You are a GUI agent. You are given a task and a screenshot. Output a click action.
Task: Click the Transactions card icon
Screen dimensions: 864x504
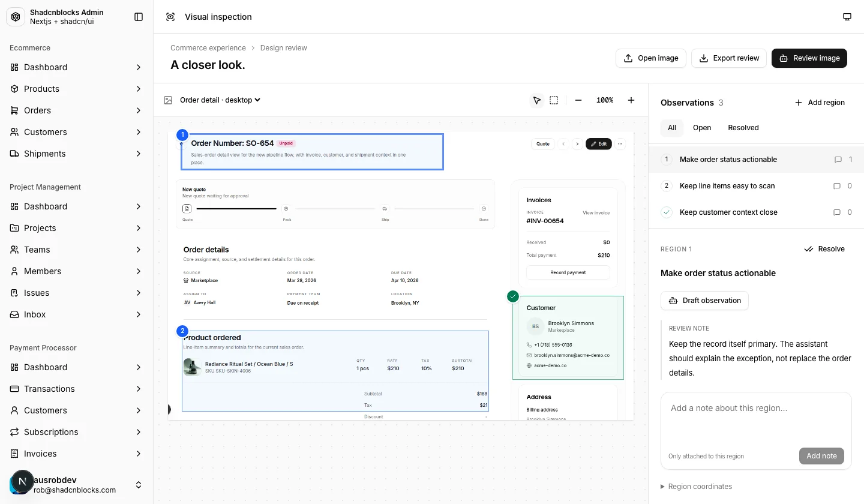pyautogui.click(x=14, y=389)
